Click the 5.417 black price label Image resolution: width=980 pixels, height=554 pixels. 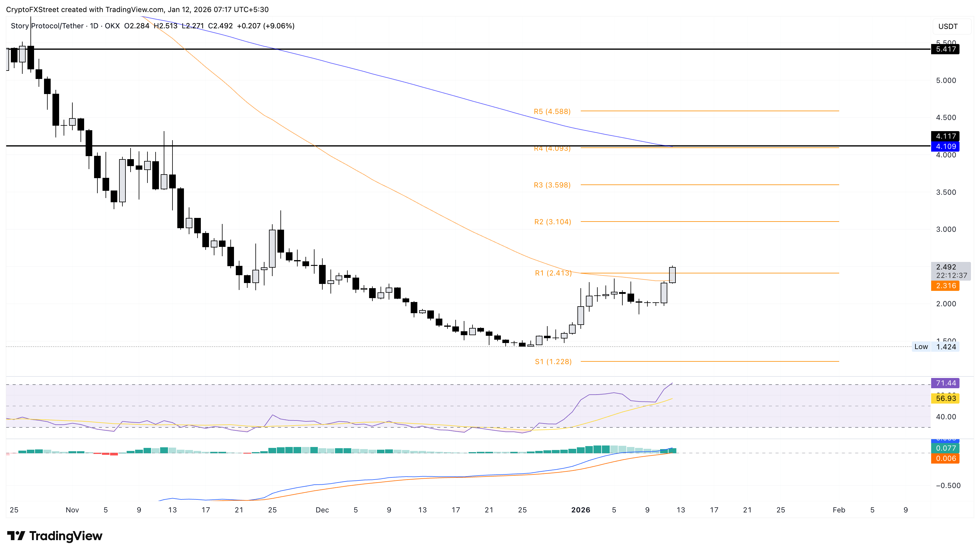[x=945, y=49]
